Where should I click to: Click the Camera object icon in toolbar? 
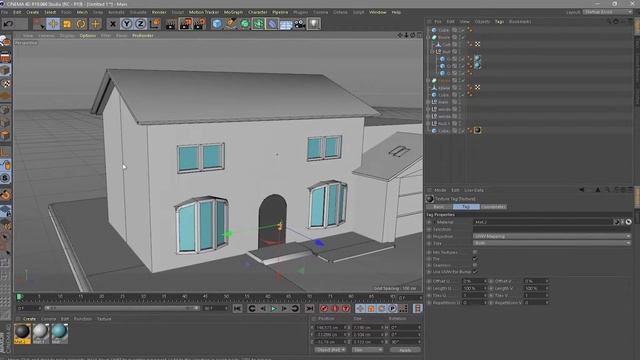pyautogui.click(x=300, y=24)
